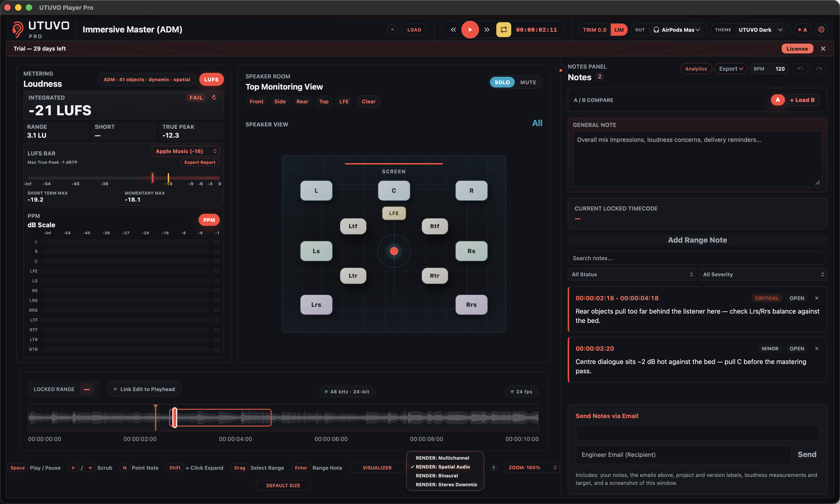Rewind with the double-left arrow button

tap(453, 30)
